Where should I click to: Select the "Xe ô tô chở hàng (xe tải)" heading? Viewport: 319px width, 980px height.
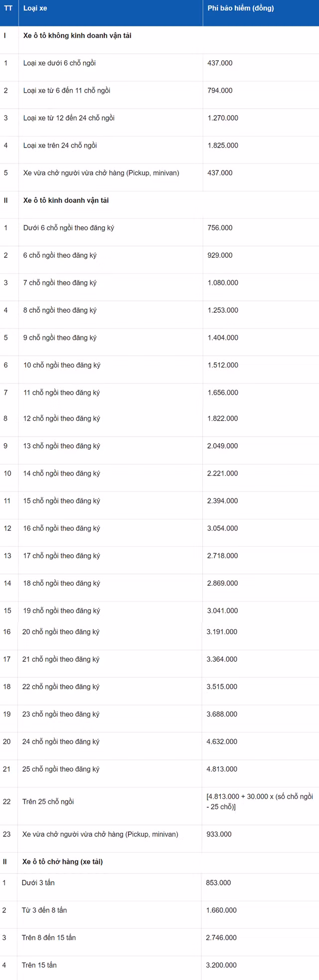click(62, 861)
